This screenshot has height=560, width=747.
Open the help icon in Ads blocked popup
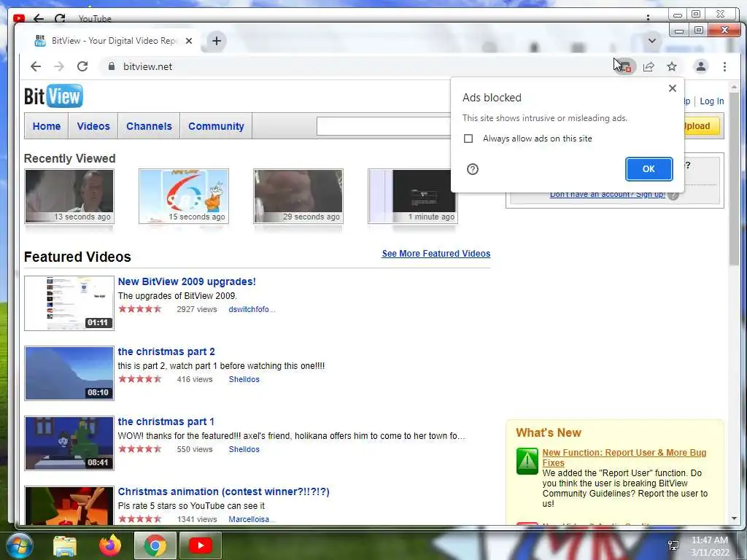point(473,169)
